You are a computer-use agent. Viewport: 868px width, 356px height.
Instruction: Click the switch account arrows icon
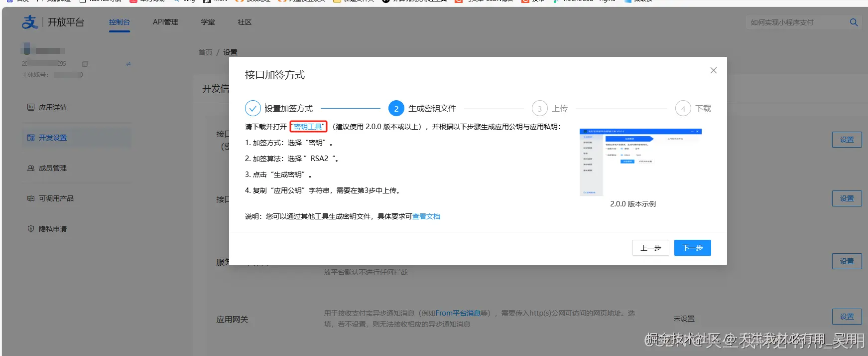pyautogui.click(x=128, y=64)
